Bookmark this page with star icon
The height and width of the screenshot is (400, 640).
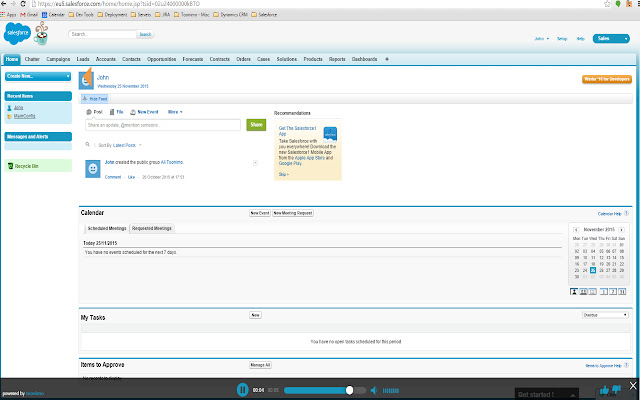pyautogui.click(x=607, y=4)
